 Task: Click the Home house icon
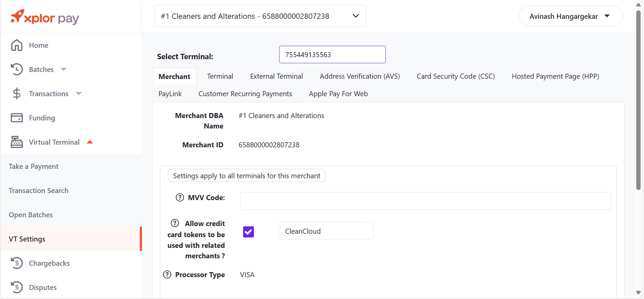click(17, 45)
